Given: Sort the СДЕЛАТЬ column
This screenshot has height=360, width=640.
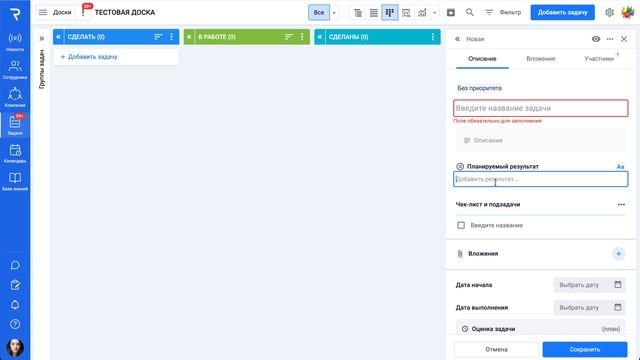Looking at the screenshot, I should 158,37.
